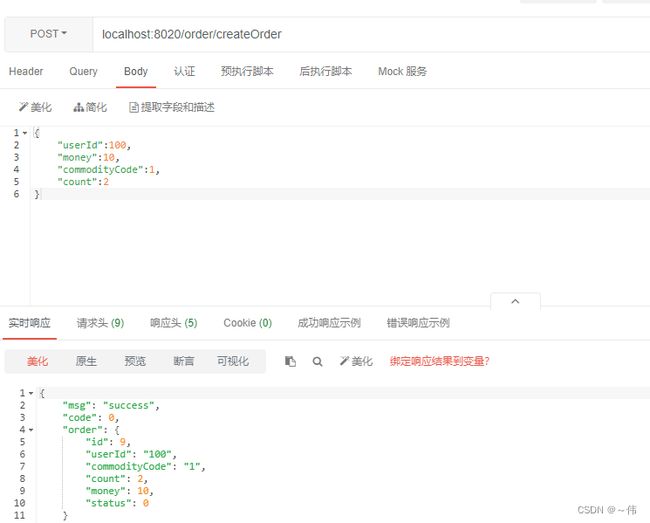
Task: Open the Cookie (0) tab
Action: 247,323
